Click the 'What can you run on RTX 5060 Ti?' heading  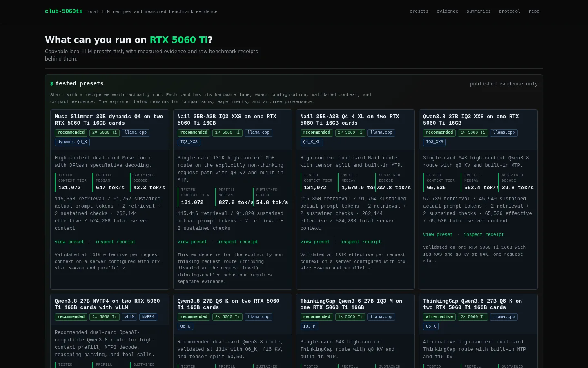[129, 40]
